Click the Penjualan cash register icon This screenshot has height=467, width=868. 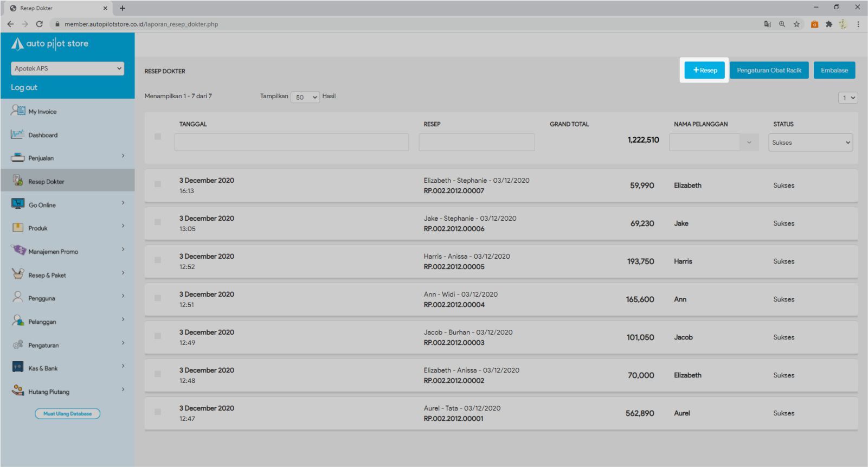coord(18,158)
